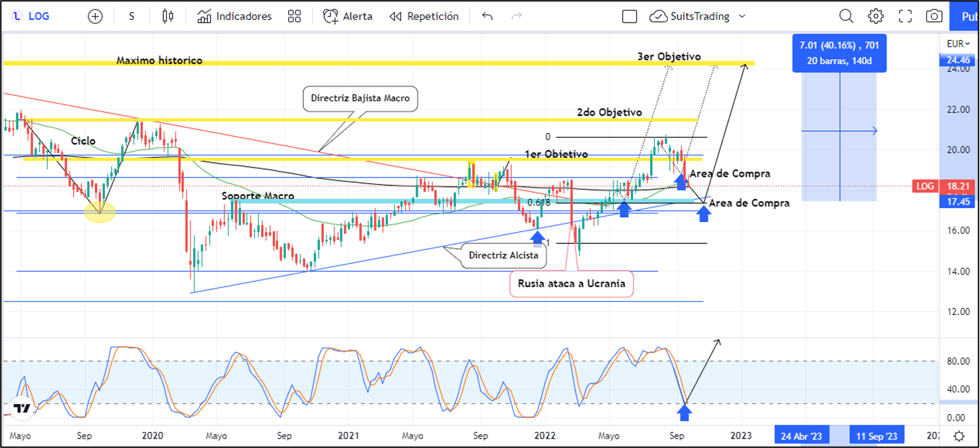
Task: Open time axis settings gear at bottom right
Action: (x=959, y=436)
